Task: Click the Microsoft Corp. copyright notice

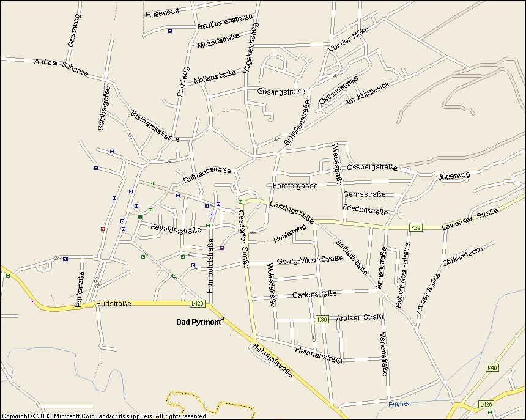Action: click(x=104, y=416)
